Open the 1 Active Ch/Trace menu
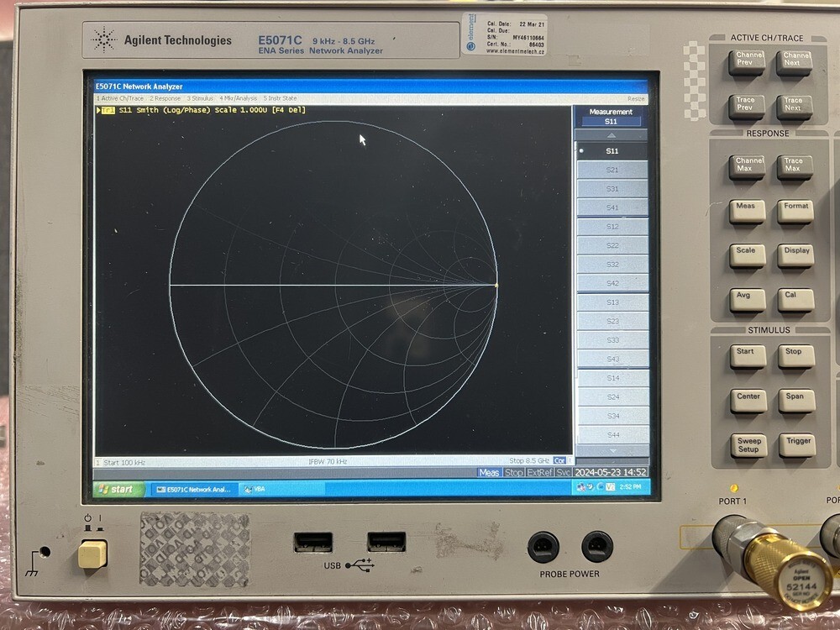 120,98
